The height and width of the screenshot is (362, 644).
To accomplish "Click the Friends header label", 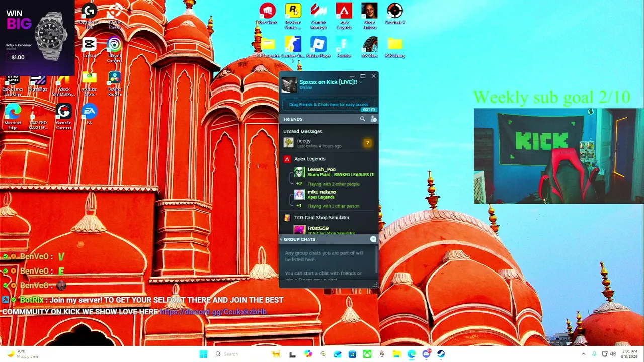I will pyautogui.click(x=293, y=119).
